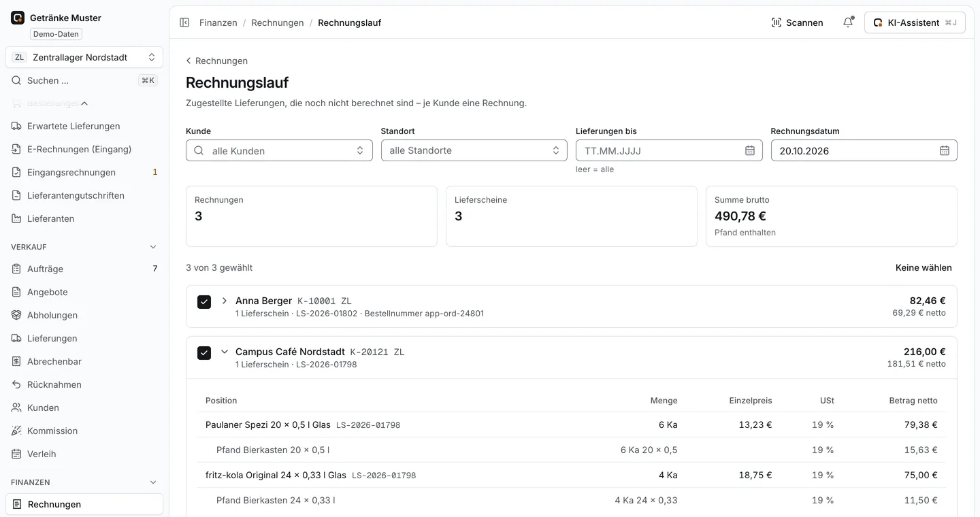Click the fritz-kola Original position row

572,475
